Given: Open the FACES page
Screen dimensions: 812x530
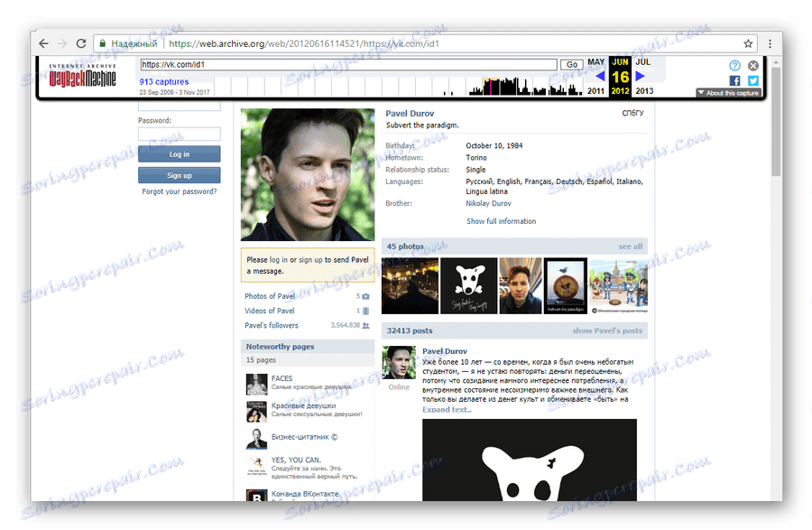Looking at the screenshot, I should click(281, 378).
